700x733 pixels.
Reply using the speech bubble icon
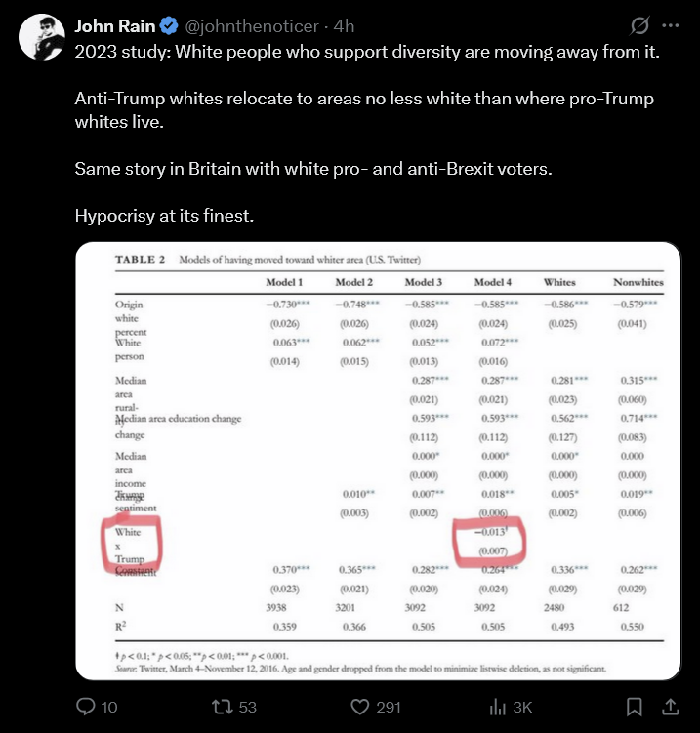86,707
